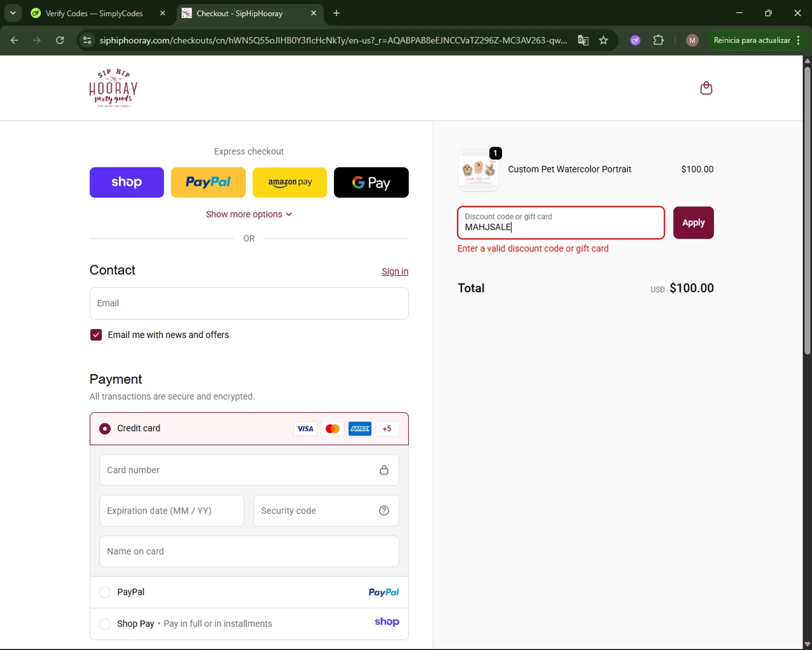Click the Name on card field
Viewport: 812px width, 650px height.
(249, 551)
